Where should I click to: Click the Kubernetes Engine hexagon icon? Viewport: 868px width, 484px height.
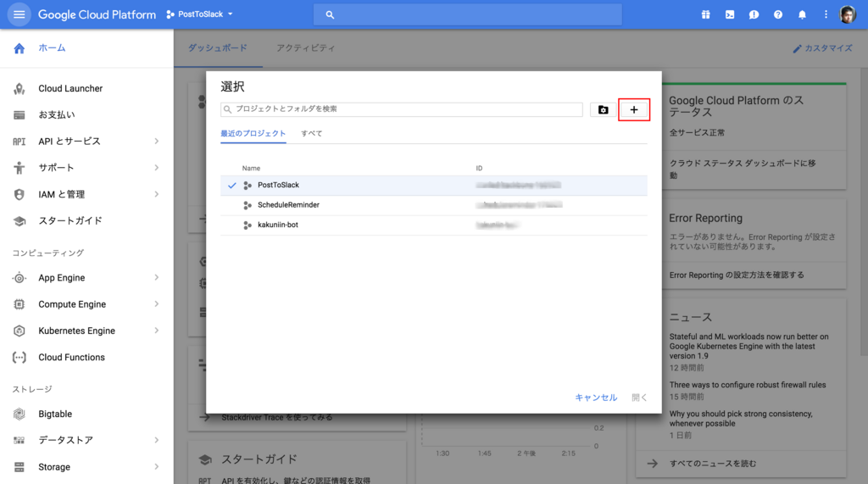pyautogui.click(x=19, y=331)
